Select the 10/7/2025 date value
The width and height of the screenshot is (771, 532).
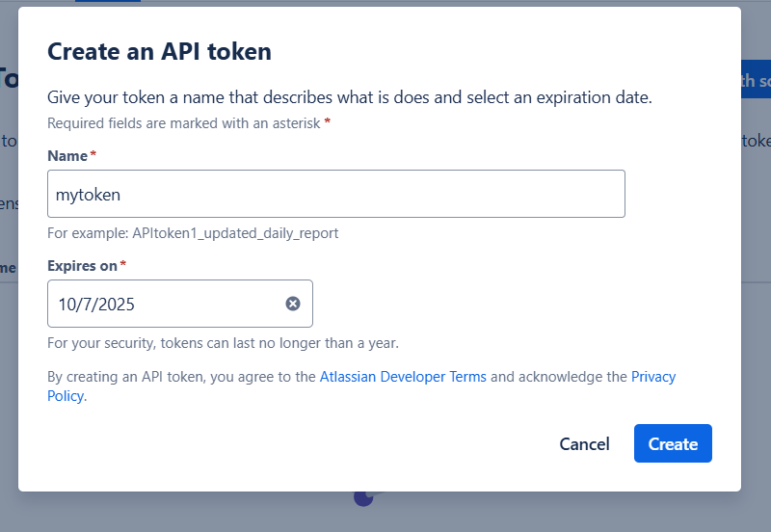pyautogui.click(x=96, y=305)
